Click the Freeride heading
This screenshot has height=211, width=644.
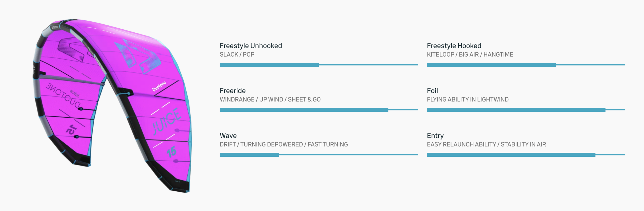click(x=232, y=91)
